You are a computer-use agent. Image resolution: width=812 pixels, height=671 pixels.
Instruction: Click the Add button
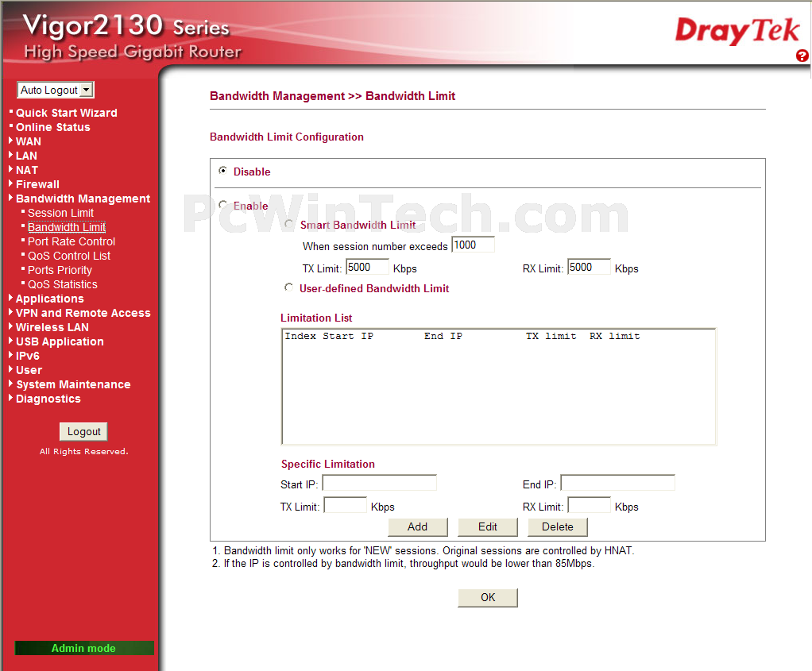417,527
